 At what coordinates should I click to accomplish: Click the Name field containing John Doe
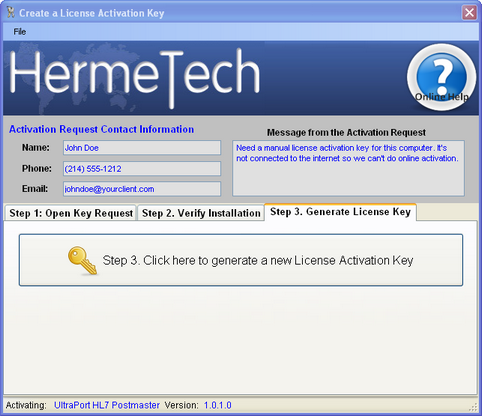click(x=142, y=148)
